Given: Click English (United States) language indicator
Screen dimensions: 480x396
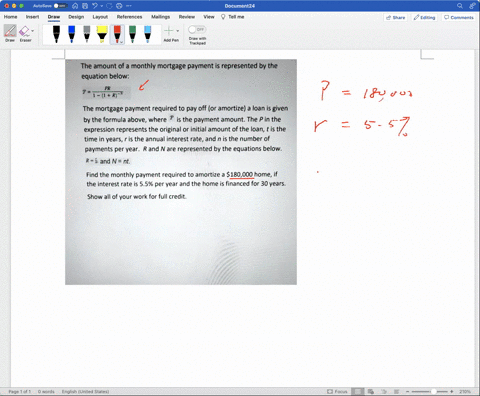Looking at the screenshot, I should pos(85,391).
